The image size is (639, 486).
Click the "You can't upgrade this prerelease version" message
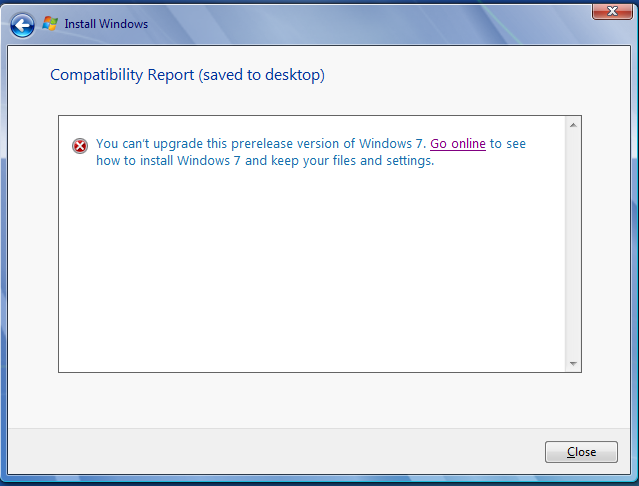tap(311, 152)
